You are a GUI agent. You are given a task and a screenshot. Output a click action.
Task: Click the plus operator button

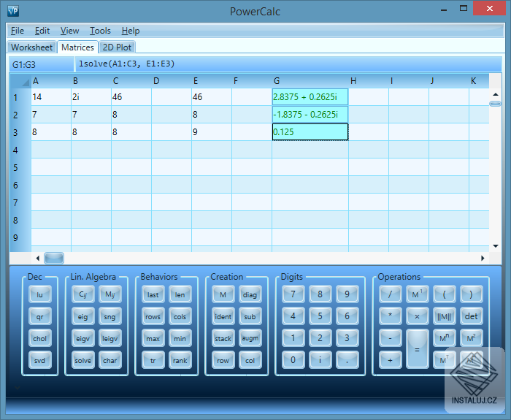tap(390, 359)
